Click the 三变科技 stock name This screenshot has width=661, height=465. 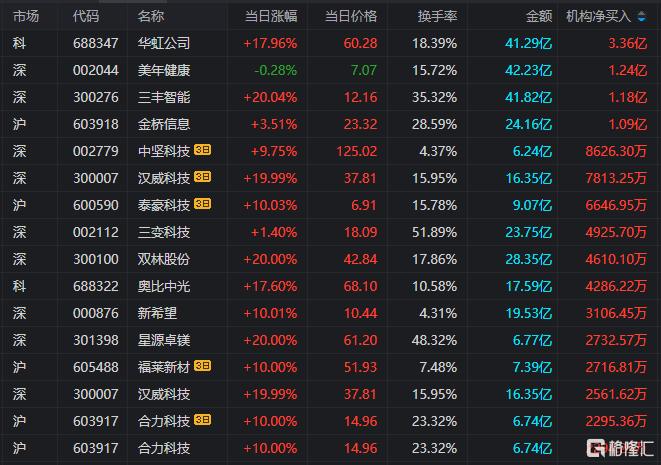164,232
